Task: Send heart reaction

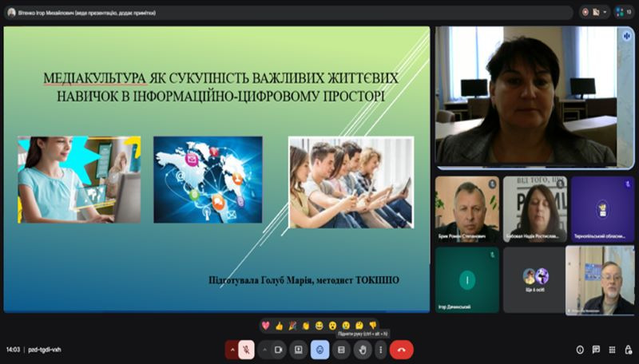Action: [x=266, y=326]
